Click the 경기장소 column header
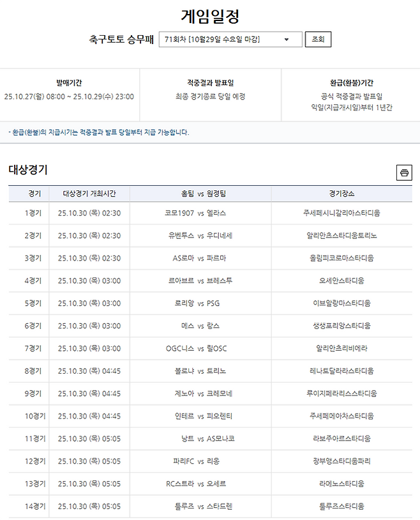Screen dimensions: 420x520 (341, 194)
